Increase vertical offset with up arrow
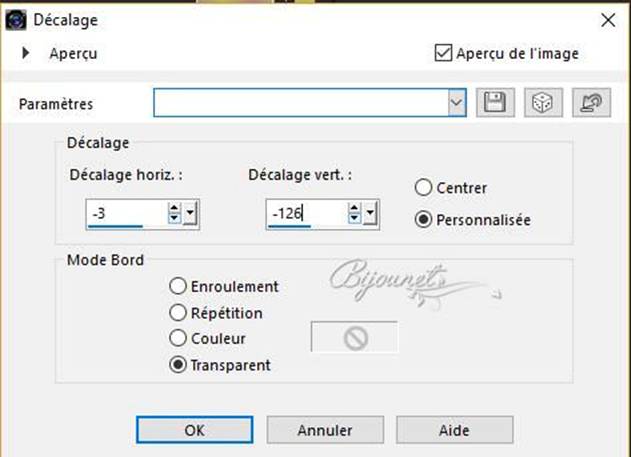The image size is (631, 457). point(354,208)
